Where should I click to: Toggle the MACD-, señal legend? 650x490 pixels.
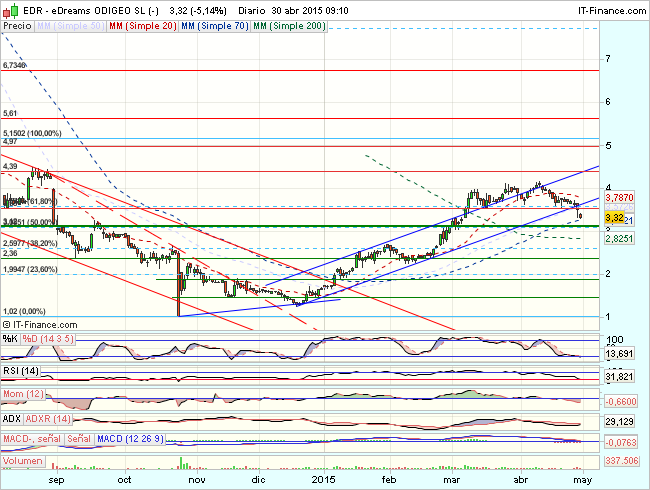[32, 439]
